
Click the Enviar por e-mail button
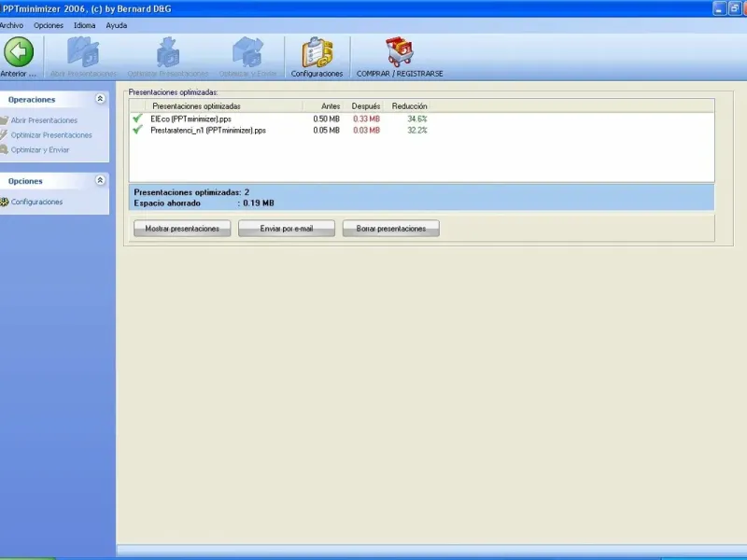point(287,229)
